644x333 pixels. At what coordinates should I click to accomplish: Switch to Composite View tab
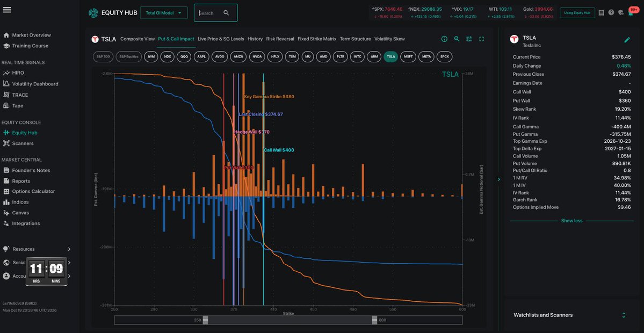pos(138,39)
